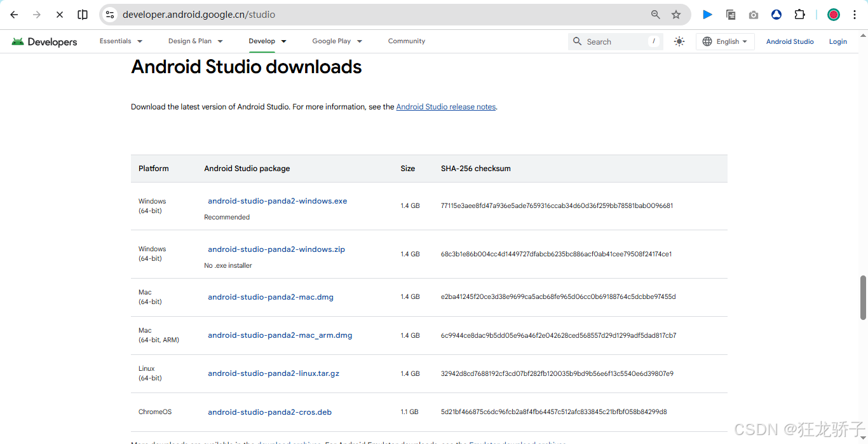Click the vertical page scrollbar thumb
Viewport: 868px width, 444px height.
coord(863,298)
